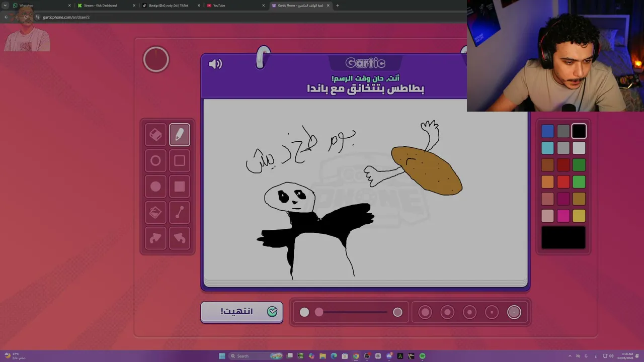The height and width of the screenshot is (362, 644).
Task: Choose the hollow rectangle shape tool
Action: (180, 161)
